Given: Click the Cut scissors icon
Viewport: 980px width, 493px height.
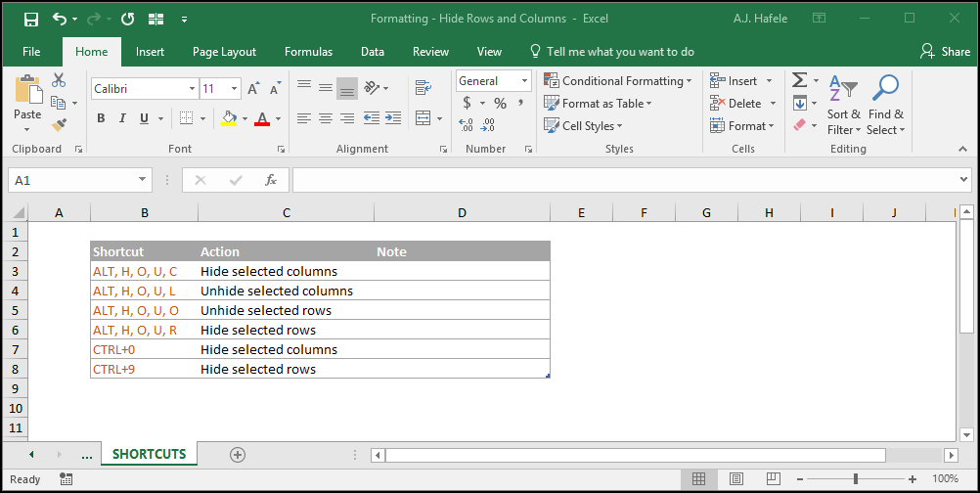Looking at the screenshot, I should (x=59, y=80).
